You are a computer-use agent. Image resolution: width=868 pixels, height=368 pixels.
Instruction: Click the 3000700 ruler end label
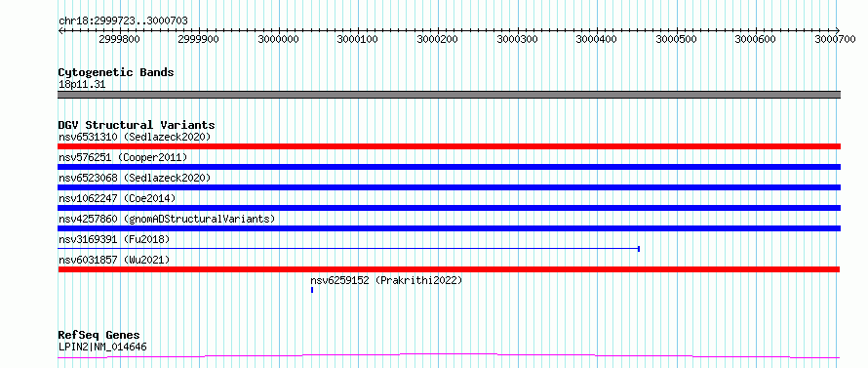click(x=836, y=39)
